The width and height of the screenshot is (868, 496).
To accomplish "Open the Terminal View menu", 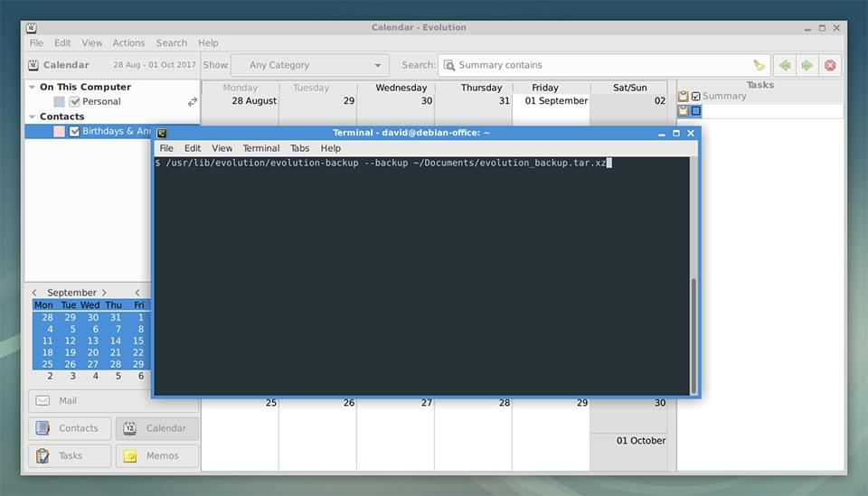I will (x=222, y=148).
